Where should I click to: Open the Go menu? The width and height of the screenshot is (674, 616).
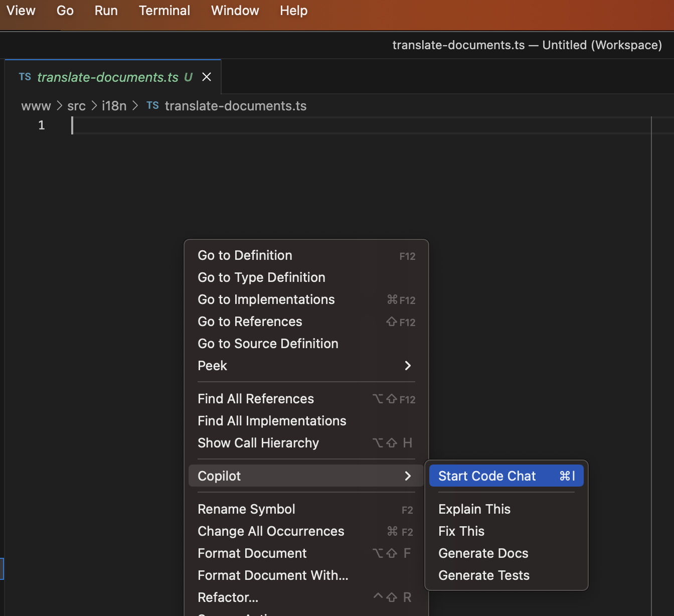(65, 11)
